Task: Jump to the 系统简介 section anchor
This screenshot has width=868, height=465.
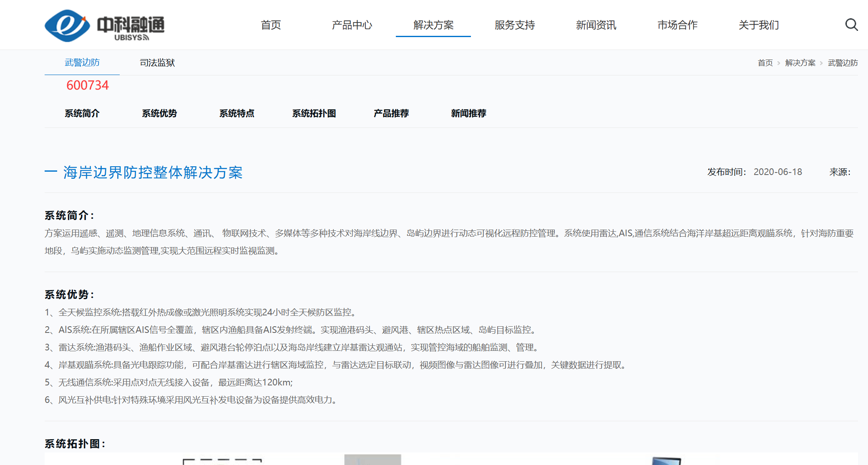Action: pyautogui.click(x=82, y=113)
